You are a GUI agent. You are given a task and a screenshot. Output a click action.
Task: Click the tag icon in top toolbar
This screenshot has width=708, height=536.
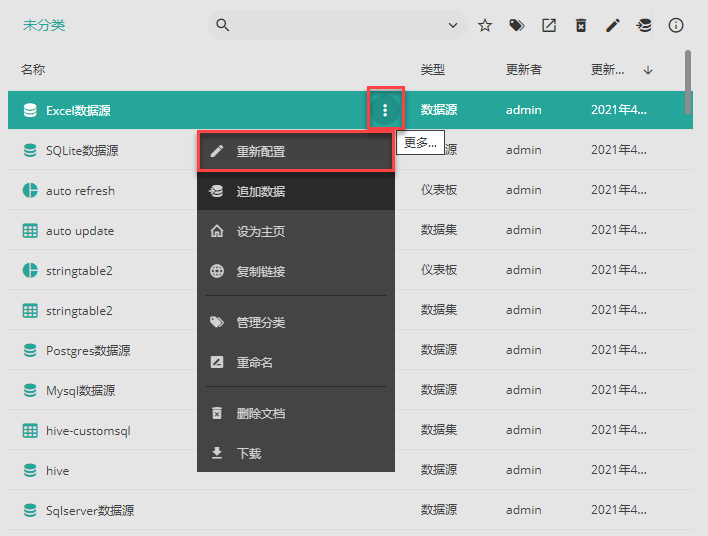517,25
